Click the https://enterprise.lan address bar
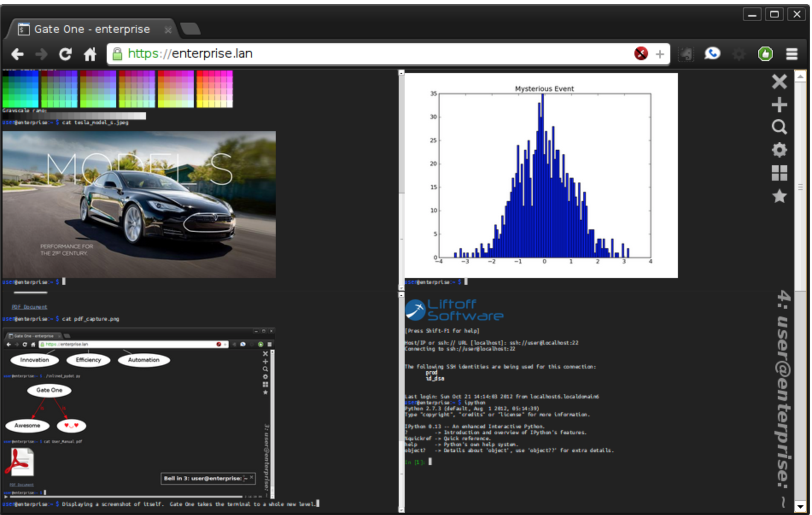This screenshot has height=515, width=812. pyautogui.click(x=388, y=54)
